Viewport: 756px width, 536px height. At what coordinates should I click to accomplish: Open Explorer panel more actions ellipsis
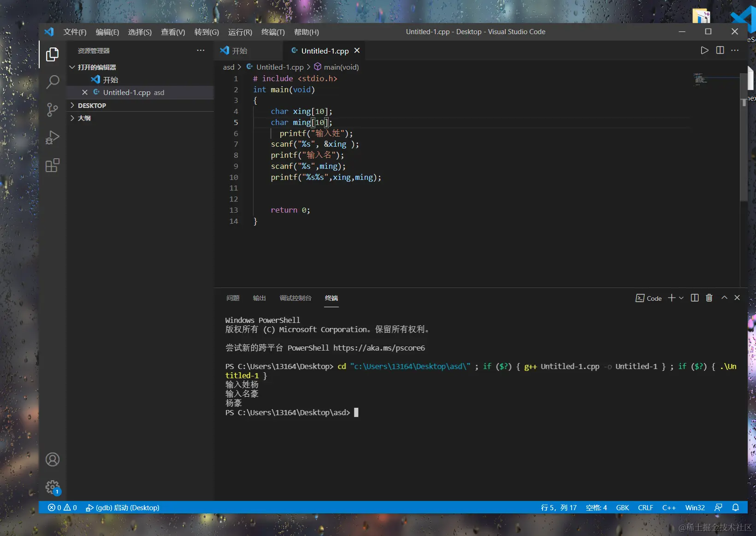[x=201, y=50]
